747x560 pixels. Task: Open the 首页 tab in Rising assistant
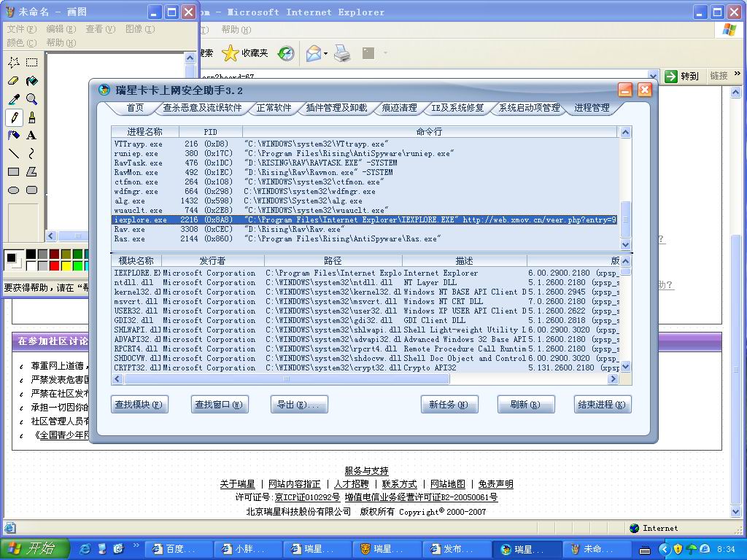135,108
